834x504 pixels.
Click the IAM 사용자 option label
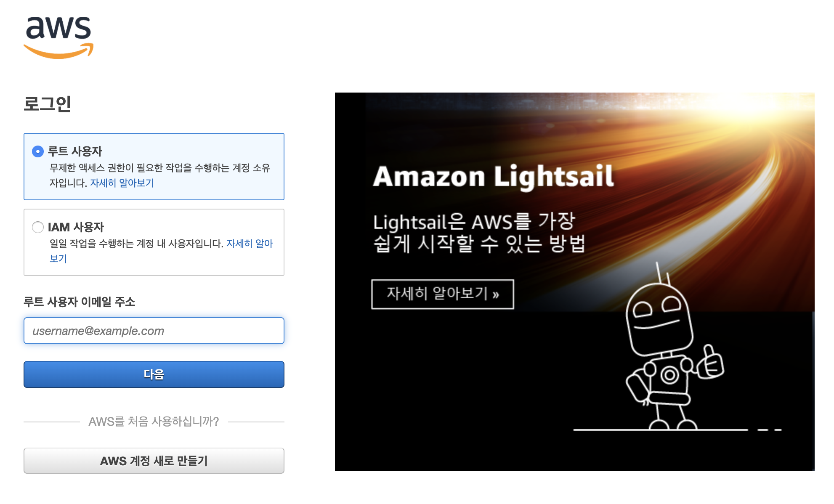pyautogui.click(x=76, y=227)
